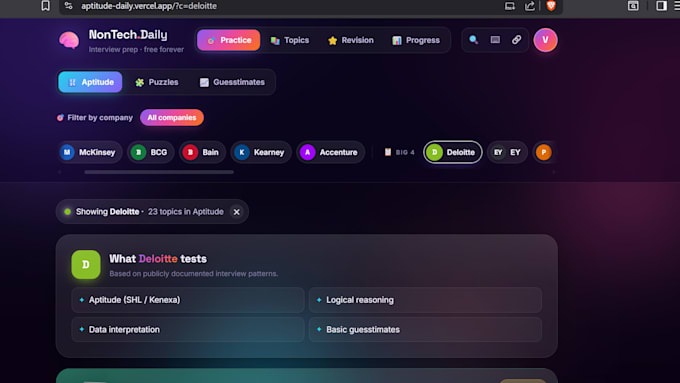This screenshot has height=383, width=680.
Task: Click the address bar URL text
Action: pyautogui.click(x=149, y=6)
